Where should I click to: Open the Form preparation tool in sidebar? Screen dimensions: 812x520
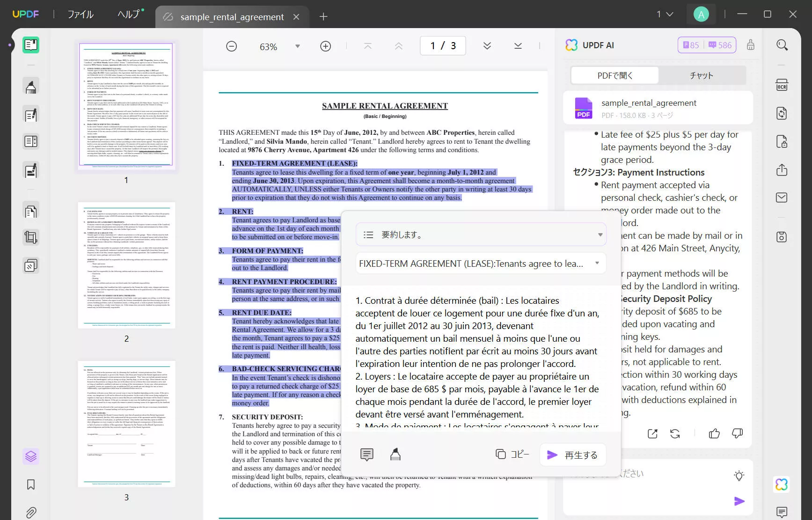click(31, 141)
